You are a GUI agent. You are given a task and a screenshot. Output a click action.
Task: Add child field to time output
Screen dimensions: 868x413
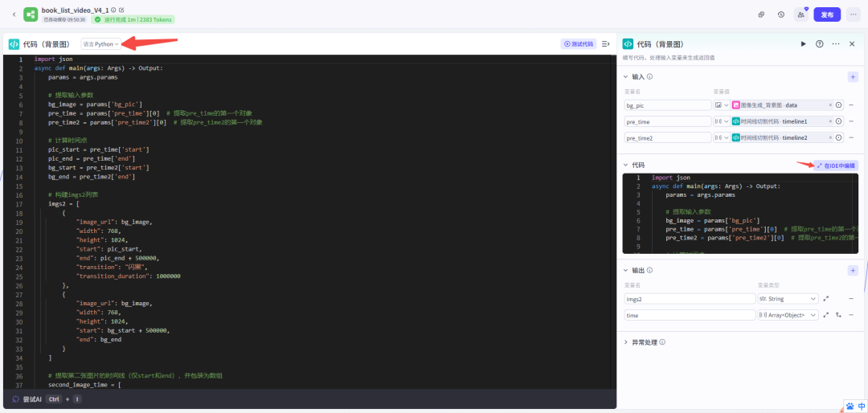pos(838,314)
